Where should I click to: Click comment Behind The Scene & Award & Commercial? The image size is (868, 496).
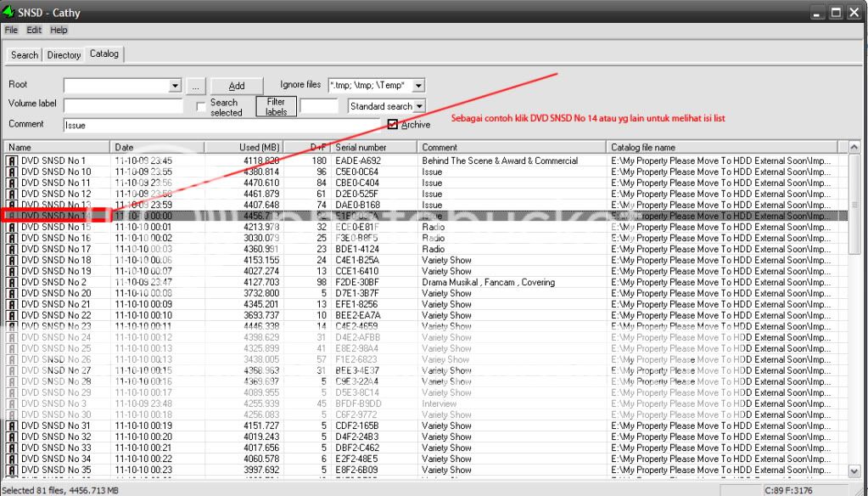click(x=500, y=161)
